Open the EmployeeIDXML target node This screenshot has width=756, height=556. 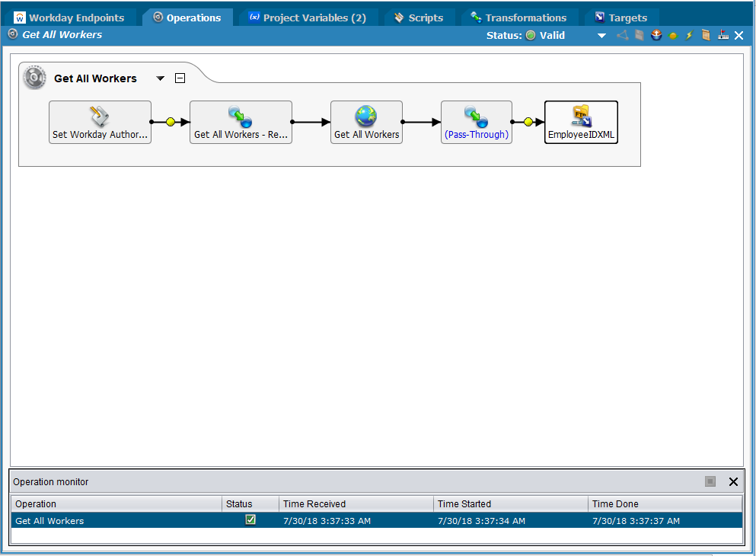[581, 122]
